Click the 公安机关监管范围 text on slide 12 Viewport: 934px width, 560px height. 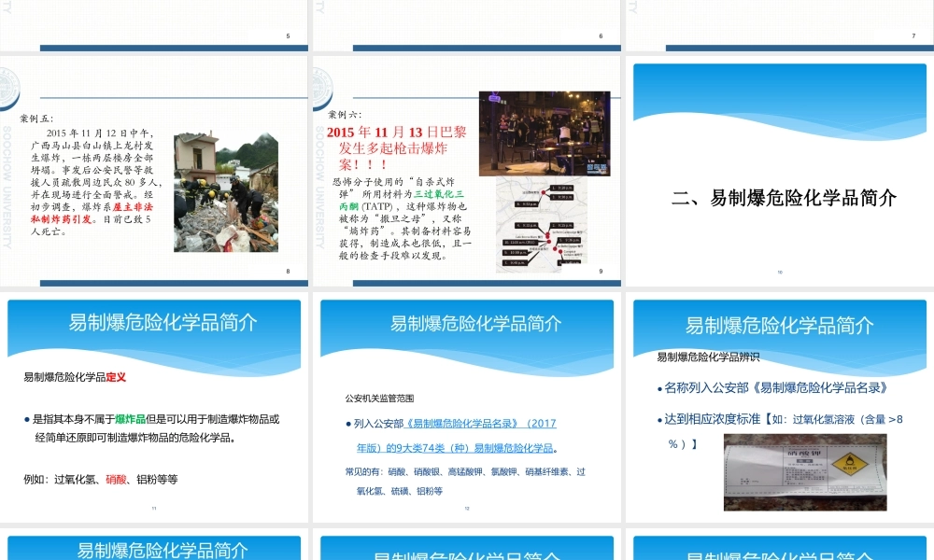click(x=379, y=399)
